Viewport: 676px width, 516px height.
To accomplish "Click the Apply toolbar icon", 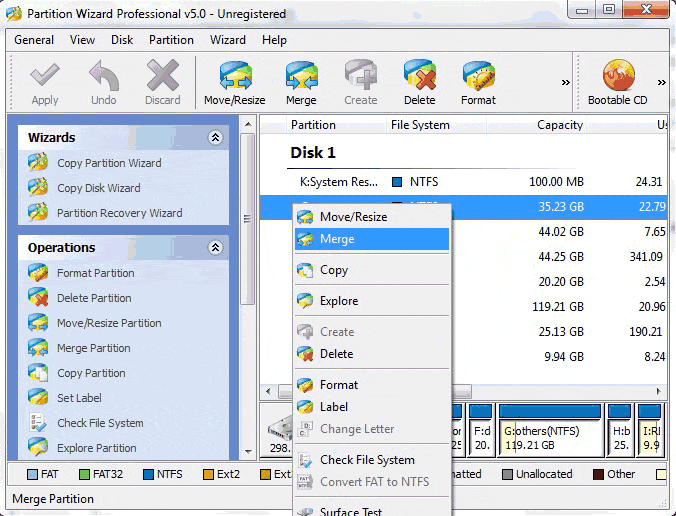I will coord(45,84).
